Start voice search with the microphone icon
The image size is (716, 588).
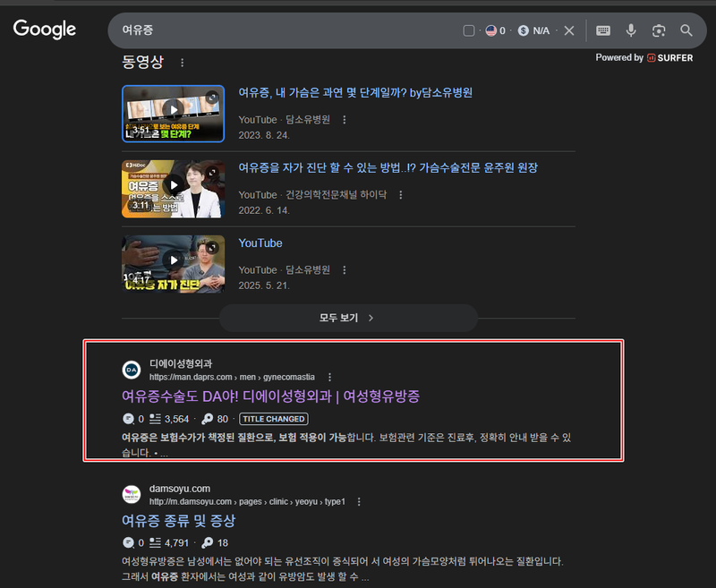(631, 30)
